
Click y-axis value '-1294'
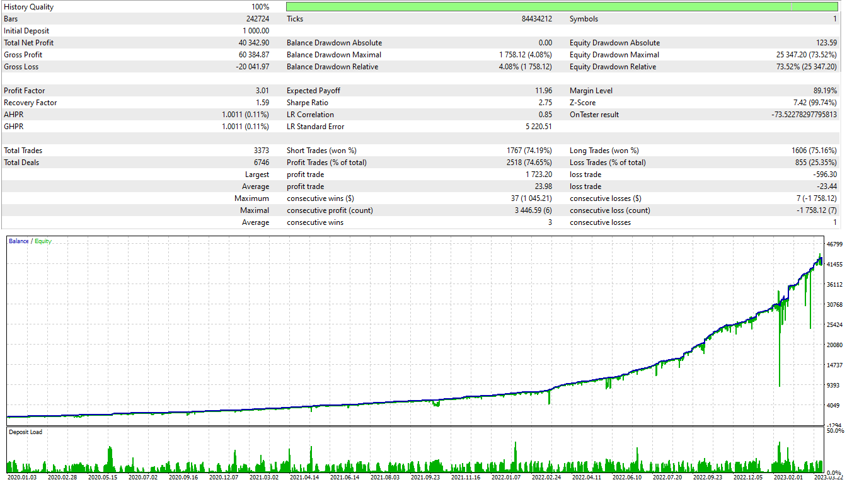click(834, 425)
